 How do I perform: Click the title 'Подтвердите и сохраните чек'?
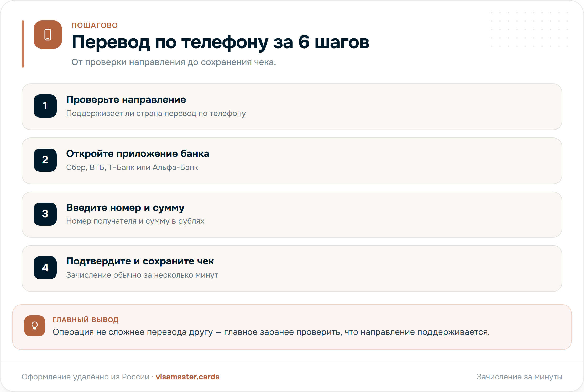pyautogui.click(x=140, y=261)
